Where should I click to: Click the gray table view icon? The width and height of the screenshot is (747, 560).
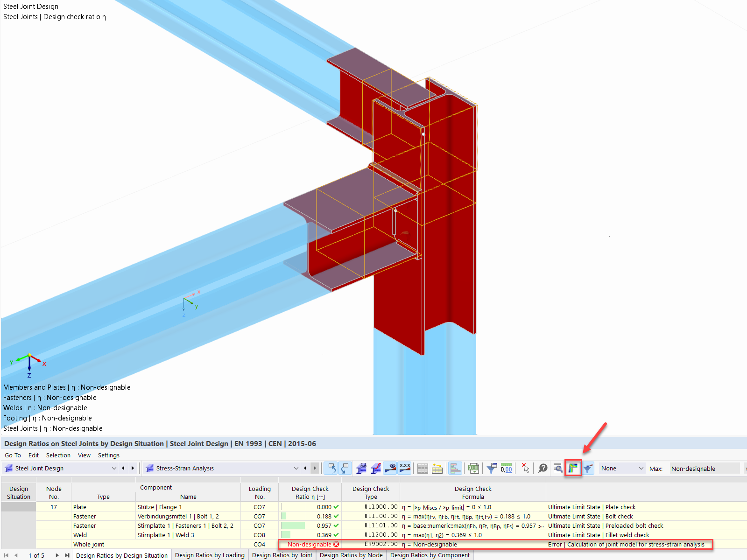[423, 468]
